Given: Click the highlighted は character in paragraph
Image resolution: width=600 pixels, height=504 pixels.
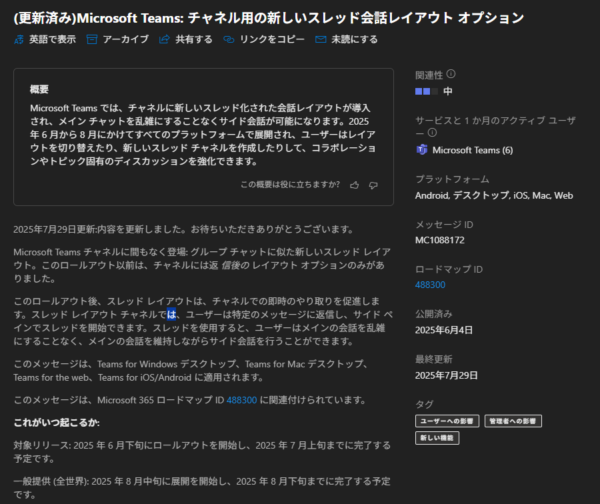Looking at the screenshot, I should click(171, 315).
